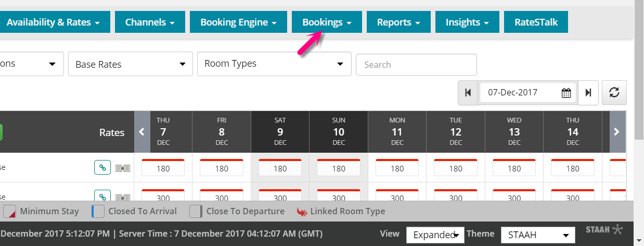Click the 07-Dec-2017 date field
Image resolution: width=644 pixels, height=246 pixels.
[528, 93]
